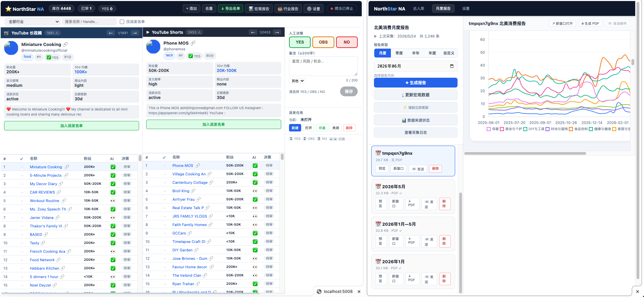Click the 爬虫已停止 crawler status button
Screen dimensions: 644x297
click(x=342, y=9)
